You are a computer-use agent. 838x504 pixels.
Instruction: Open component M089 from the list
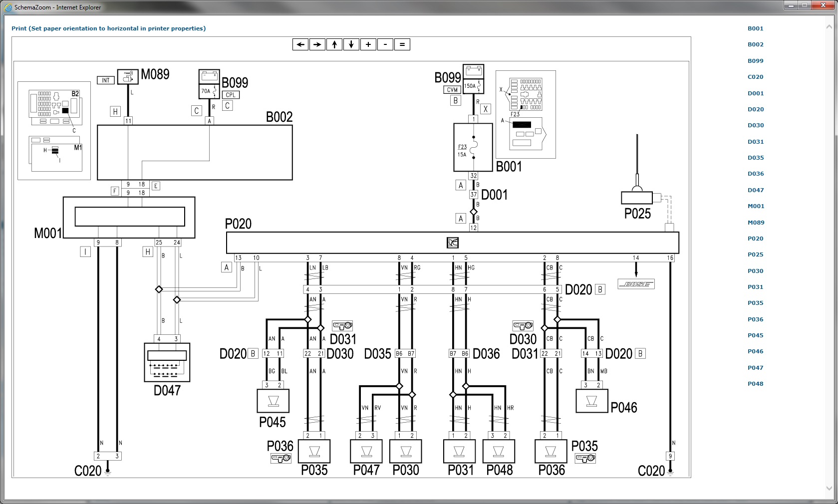(x=756, y=223)
